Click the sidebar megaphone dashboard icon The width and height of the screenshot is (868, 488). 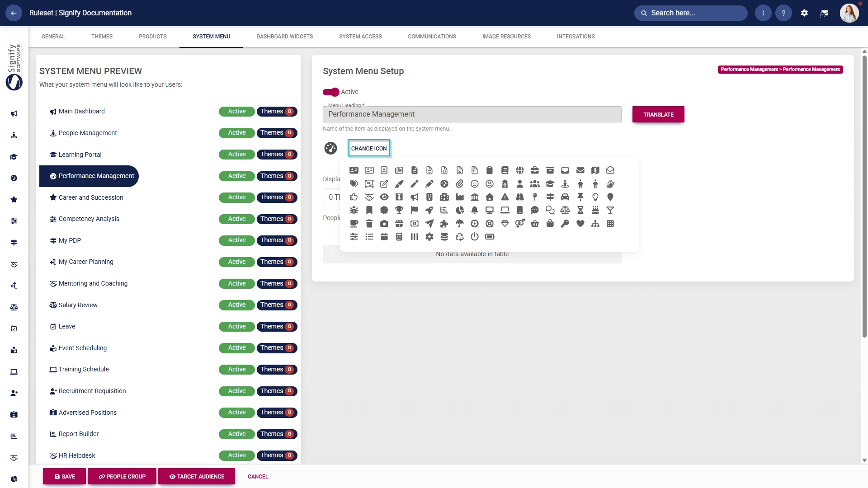[x=14, y=114]
